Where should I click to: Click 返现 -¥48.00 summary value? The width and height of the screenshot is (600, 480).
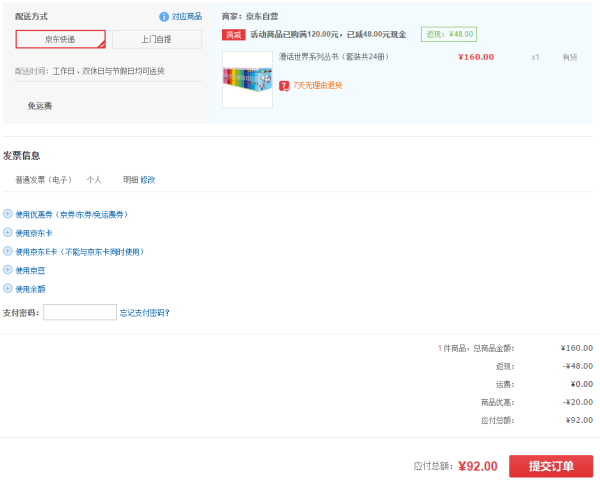[x=578, y=366]
